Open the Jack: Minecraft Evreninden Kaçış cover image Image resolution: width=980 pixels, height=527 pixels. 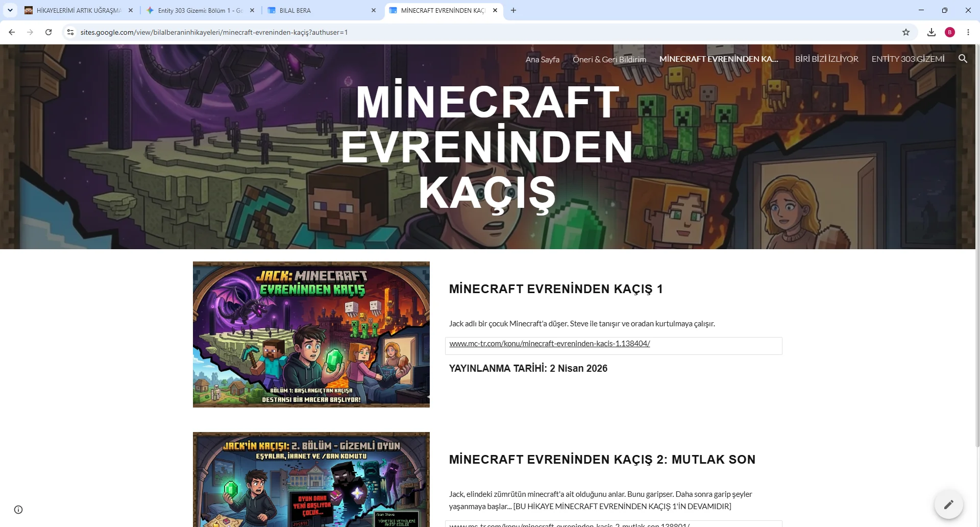coord(311,334)
